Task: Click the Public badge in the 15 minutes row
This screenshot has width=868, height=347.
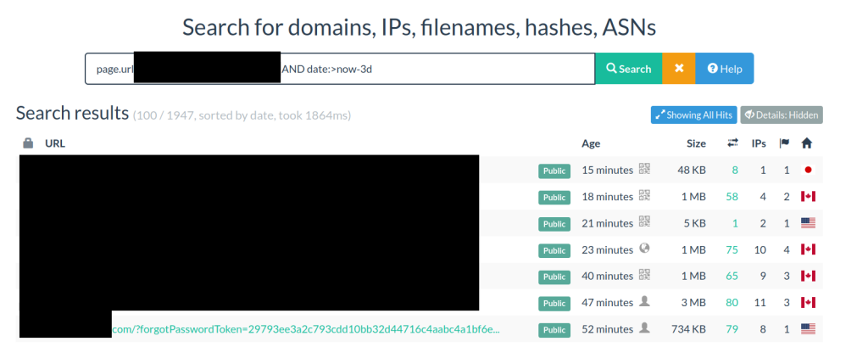Action: pos(554,171)
